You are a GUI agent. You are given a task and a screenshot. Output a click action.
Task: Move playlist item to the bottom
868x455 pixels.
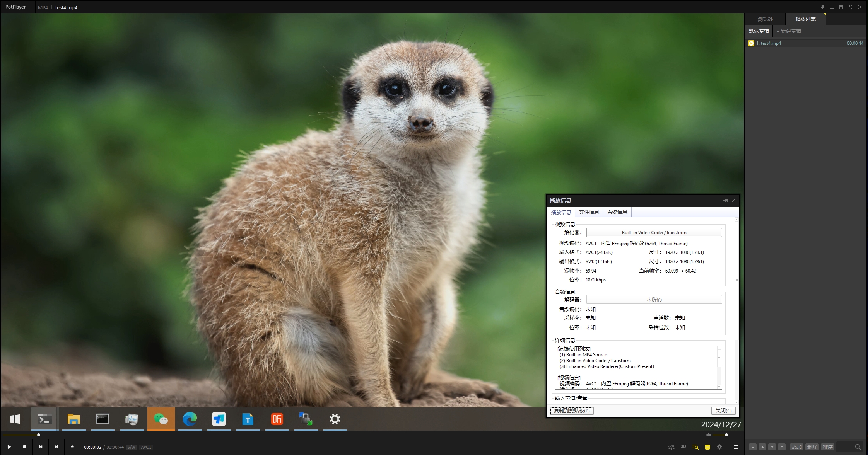782,447
